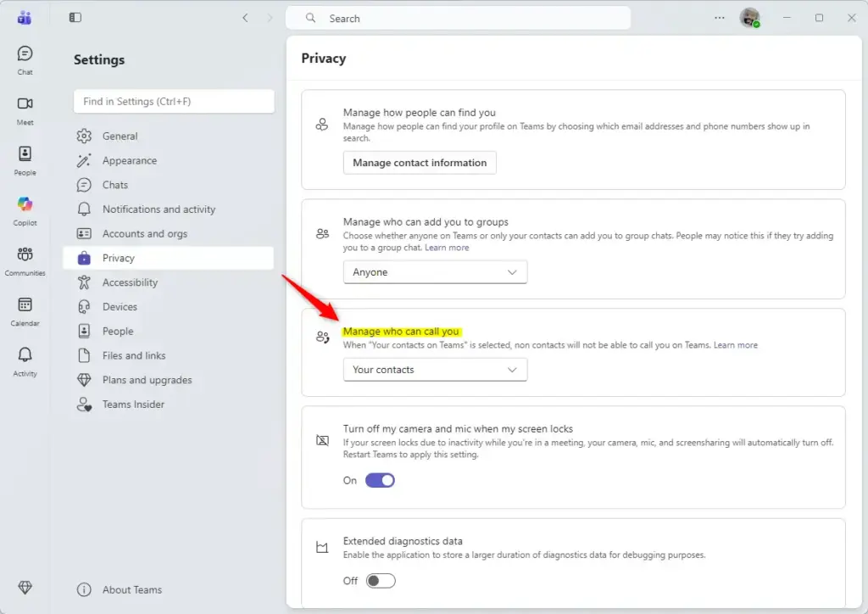This screenshot has height=614, width=868.
Task: Click the Manage contact information button
Action: (420, 163)
